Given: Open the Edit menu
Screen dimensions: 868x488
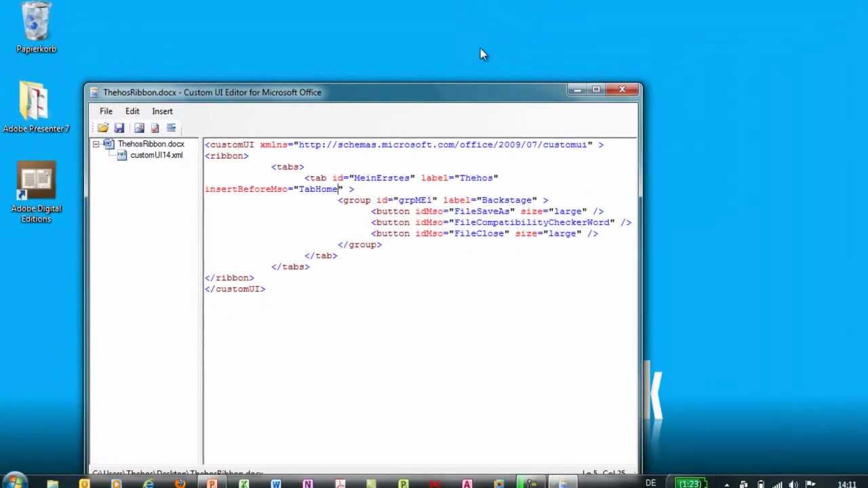Looking at the screenshot, I should click(x=132, y=111).
